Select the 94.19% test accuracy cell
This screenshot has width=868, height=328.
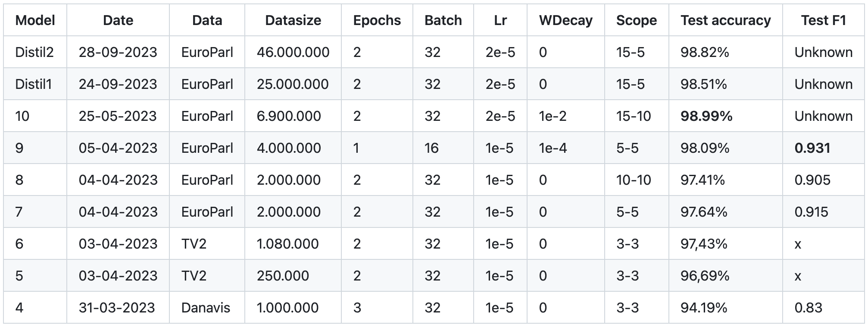[x=704, y=308]
